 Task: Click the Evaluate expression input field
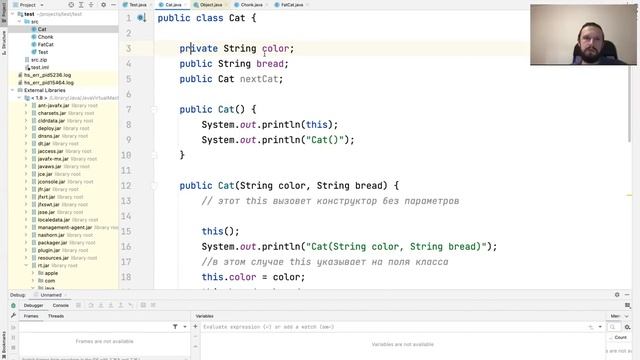coord(394,327)
